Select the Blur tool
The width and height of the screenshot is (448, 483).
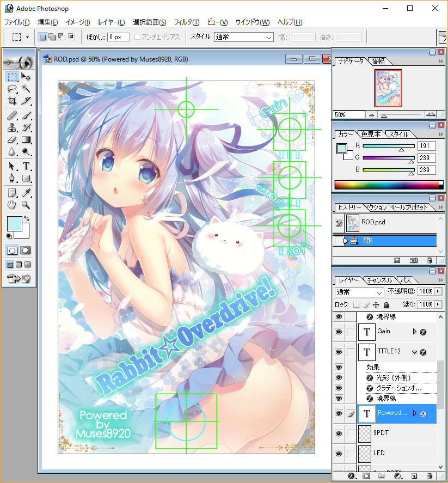(12, 151)
